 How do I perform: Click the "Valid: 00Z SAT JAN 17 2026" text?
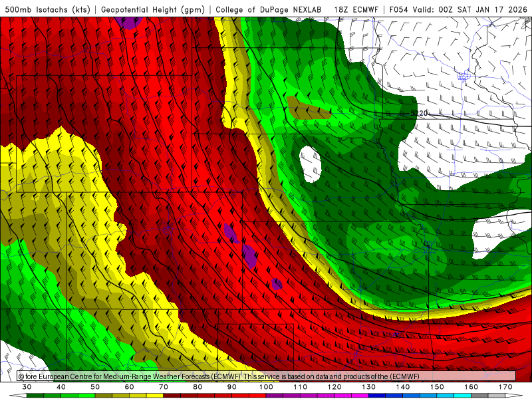(470, 9)
